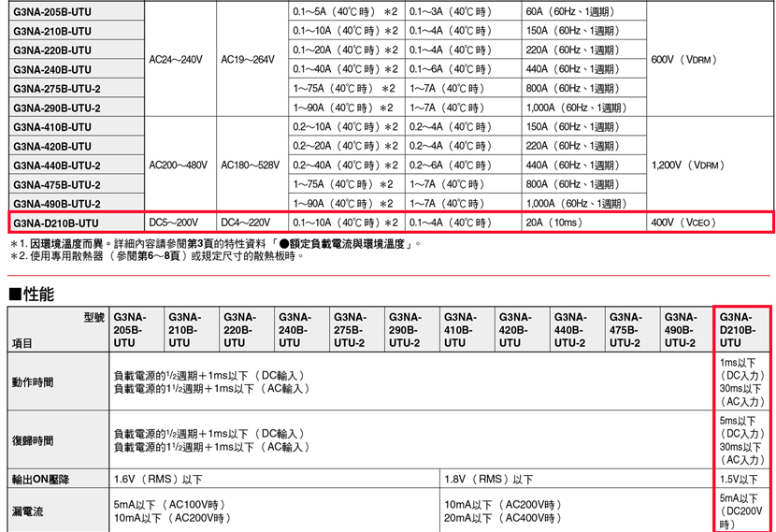Click footnote *1 about 環境溫度

(x=216, y=243)
